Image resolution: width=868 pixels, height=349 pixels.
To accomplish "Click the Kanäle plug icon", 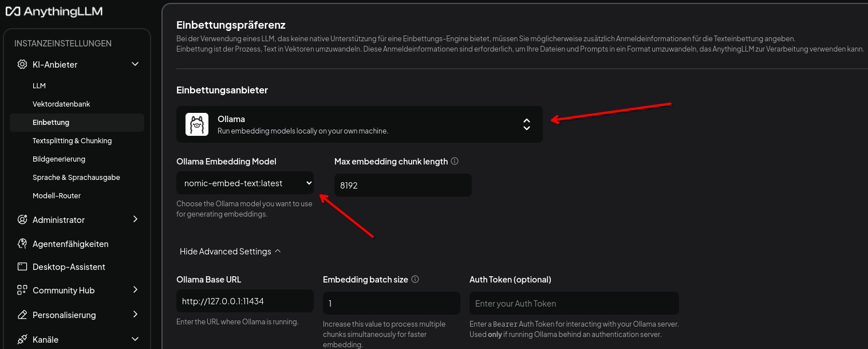I will coord(22,339).
